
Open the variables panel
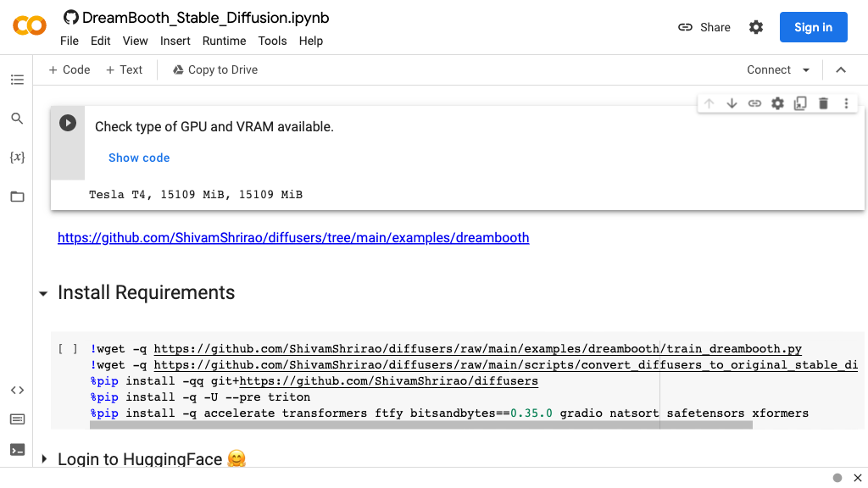[x=17, y=158]
